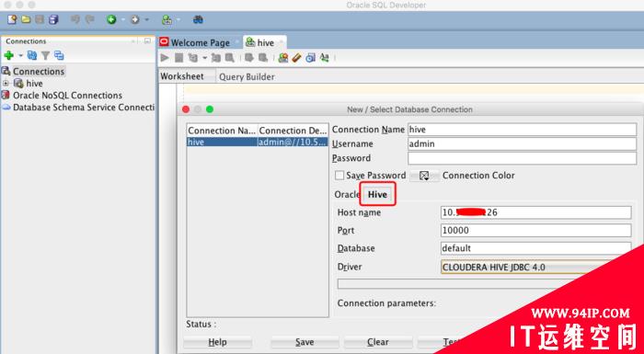Click the SQL Tuning Advisor icon
Screen dimensions: 644x354
230,58
